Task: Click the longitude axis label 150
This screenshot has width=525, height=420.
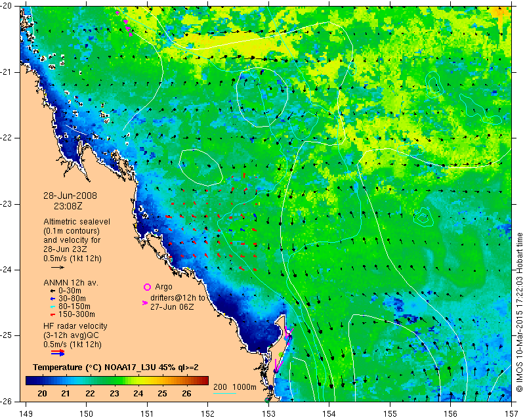Action: pyautogui.click(x=87, y=414)
